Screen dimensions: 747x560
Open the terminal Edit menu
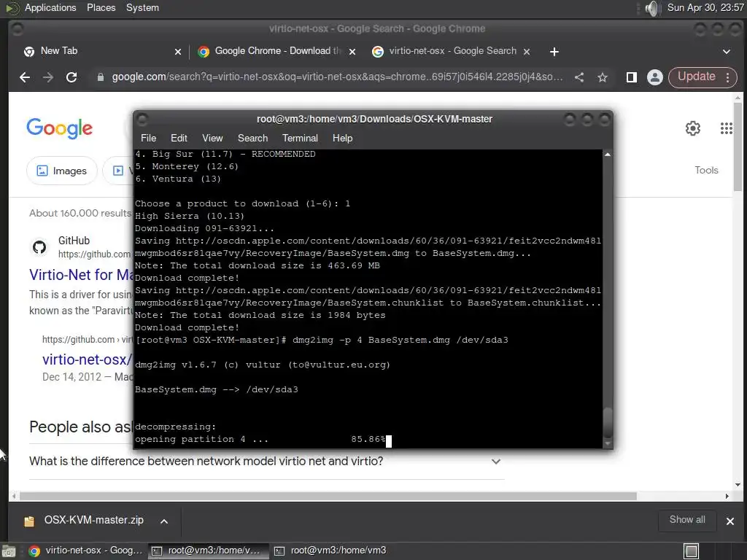(179, 138)
